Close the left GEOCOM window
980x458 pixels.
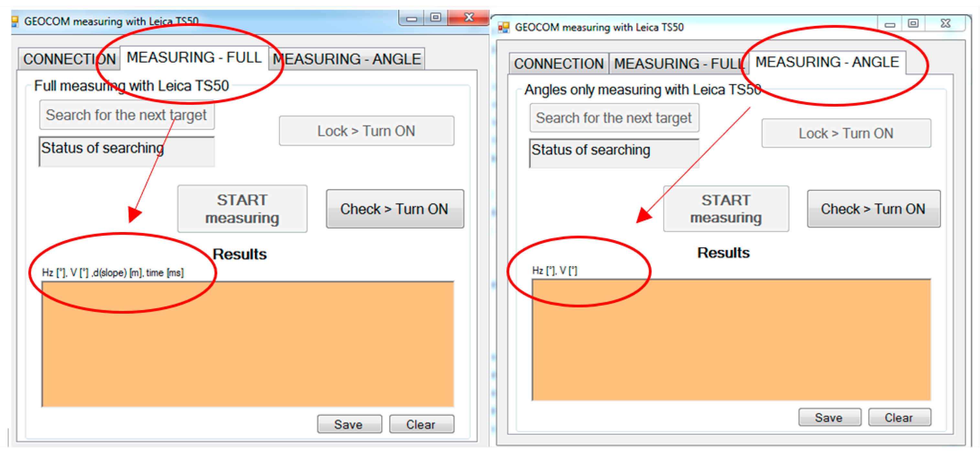point(469,17)
